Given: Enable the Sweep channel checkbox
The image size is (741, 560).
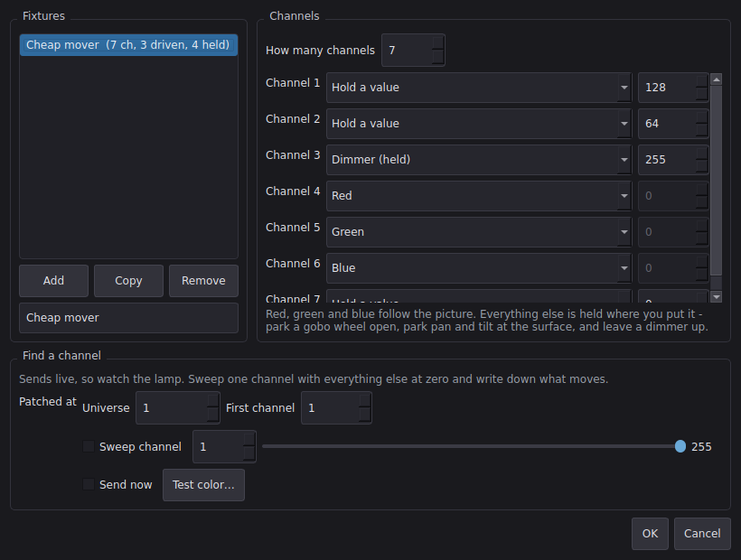Looking at the screenshot, I should (x=89, y=446).
